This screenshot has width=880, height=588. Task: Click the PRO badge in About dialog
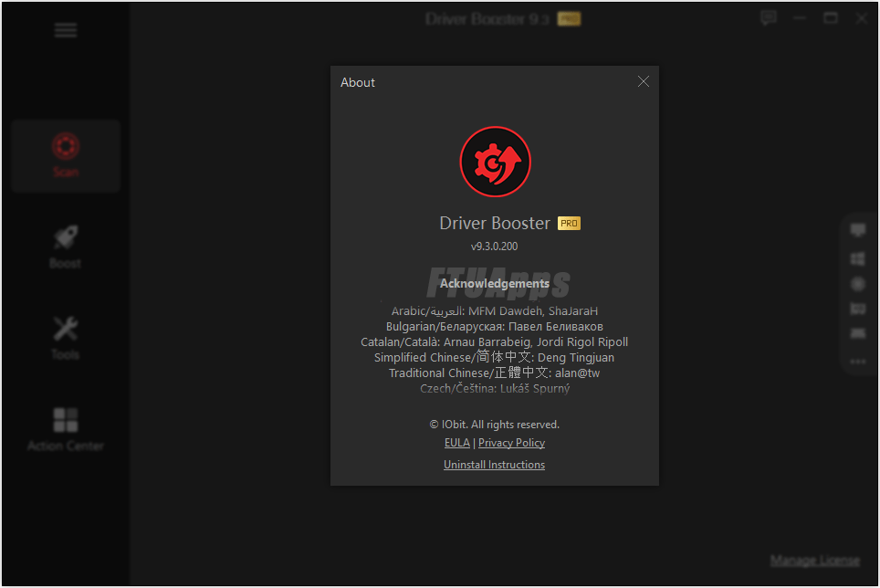click(x=569, y=224)
